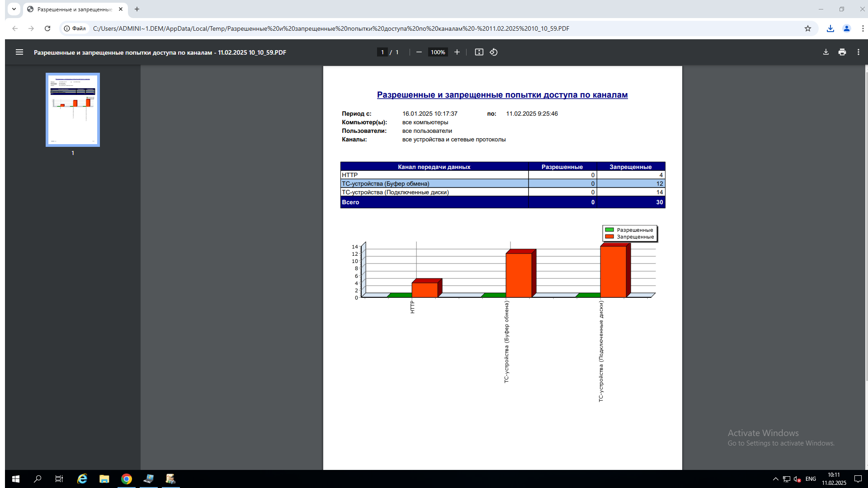Open the PDF viewer more actions menu
This screenshot has width=868, height=488.
[859, 52]
